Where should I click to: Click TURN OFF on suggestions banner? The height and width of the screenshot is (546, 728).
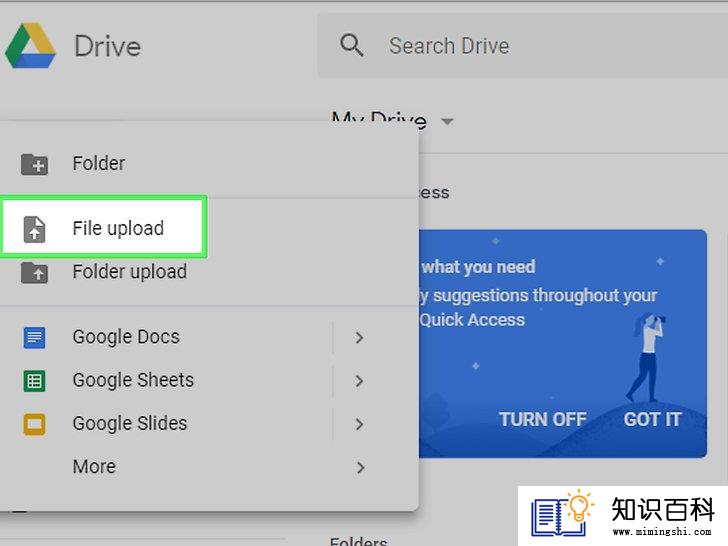click(543, 419)
